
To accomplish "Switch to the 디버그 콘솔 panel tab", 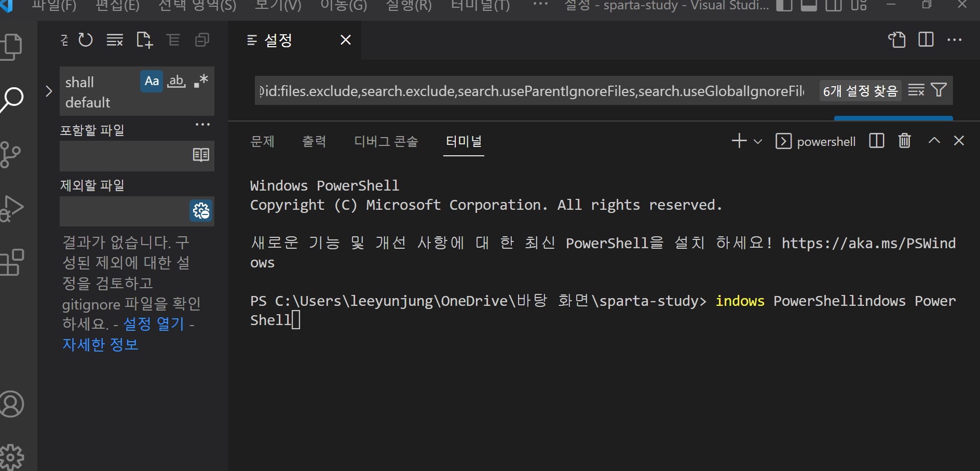I will coord(386,141).
